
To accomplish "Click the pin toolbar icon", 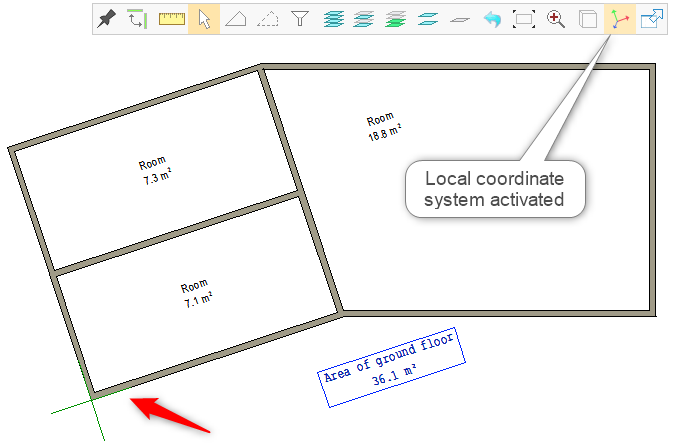I will coord(108,19).
